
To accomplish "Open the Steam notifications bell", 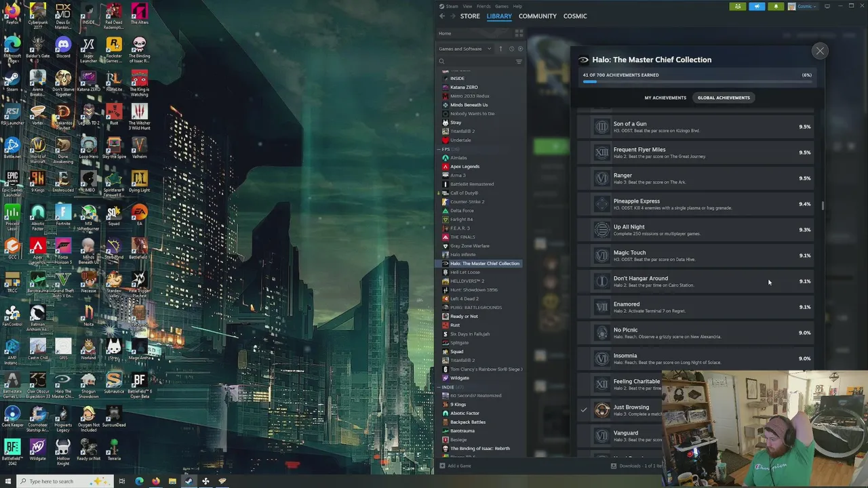I will (776, 6).
